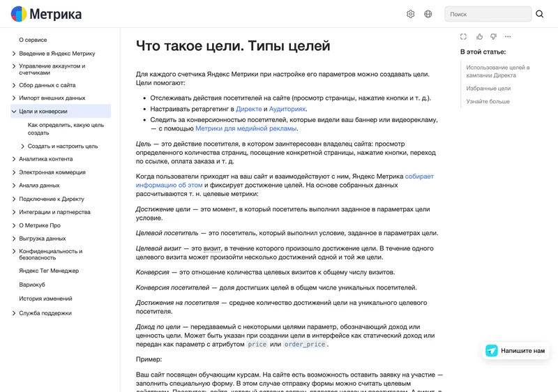This screenshot has width=558, height=392.
Task: Click the Метрика colorful logo icon
Action: (x=19, y=14)
